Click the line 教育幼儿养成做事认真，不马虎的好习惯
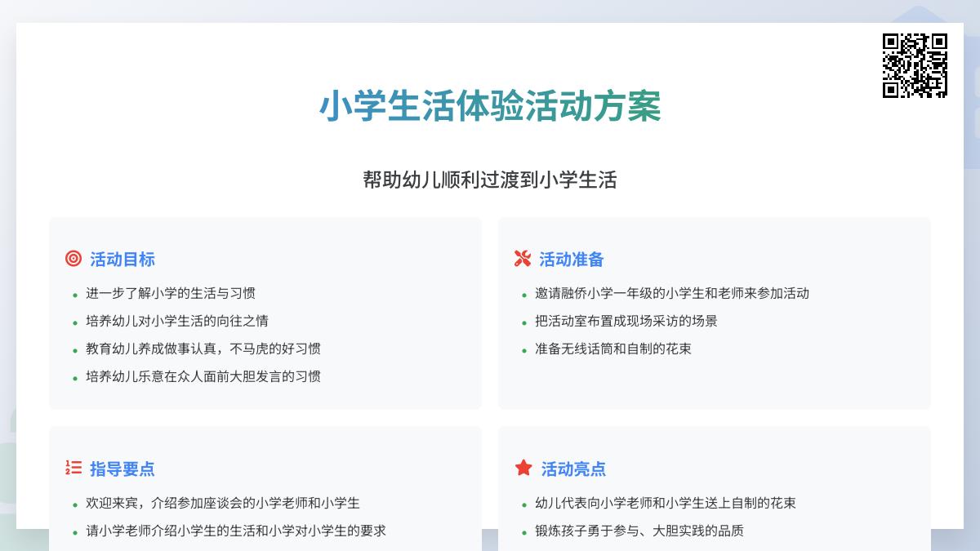The height and width of the screenshot is (551, 980). pyautogui.click(x=203, y=349)
